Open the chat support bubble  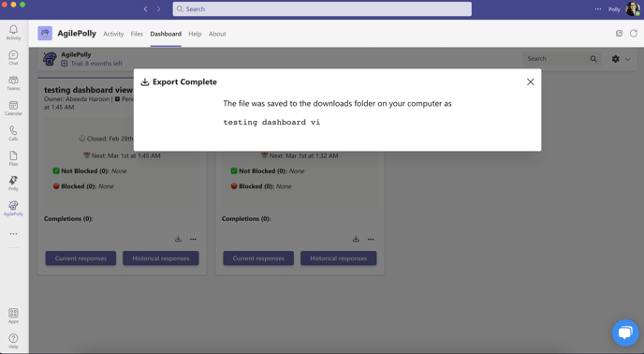point(625,332)
